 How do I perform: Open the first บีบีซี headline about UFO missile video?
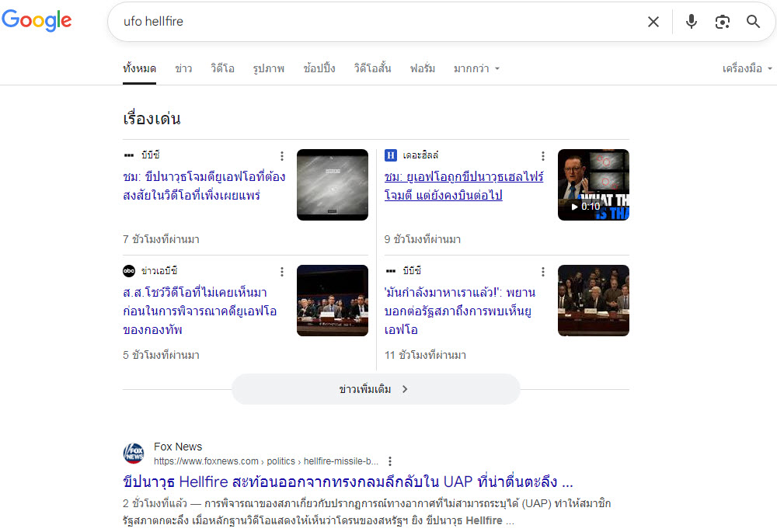[204, 186]
